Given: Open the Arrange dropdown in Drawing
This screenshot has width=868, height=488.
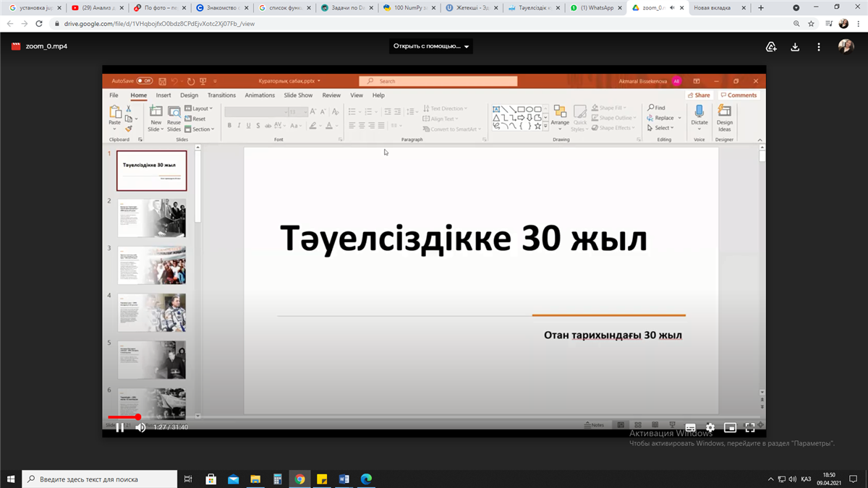Looking at the screenshot, I should click(560, 117).
